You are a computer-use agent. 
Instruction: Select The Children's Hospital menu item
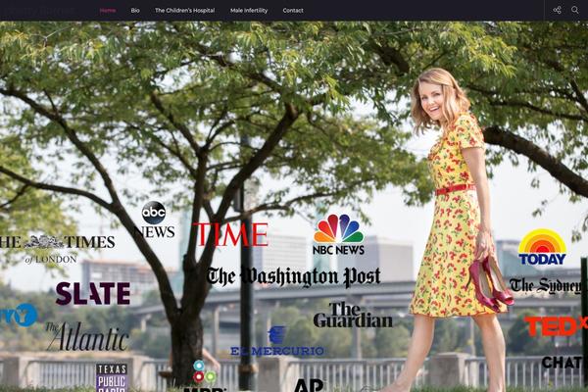(x=185, y=11)
